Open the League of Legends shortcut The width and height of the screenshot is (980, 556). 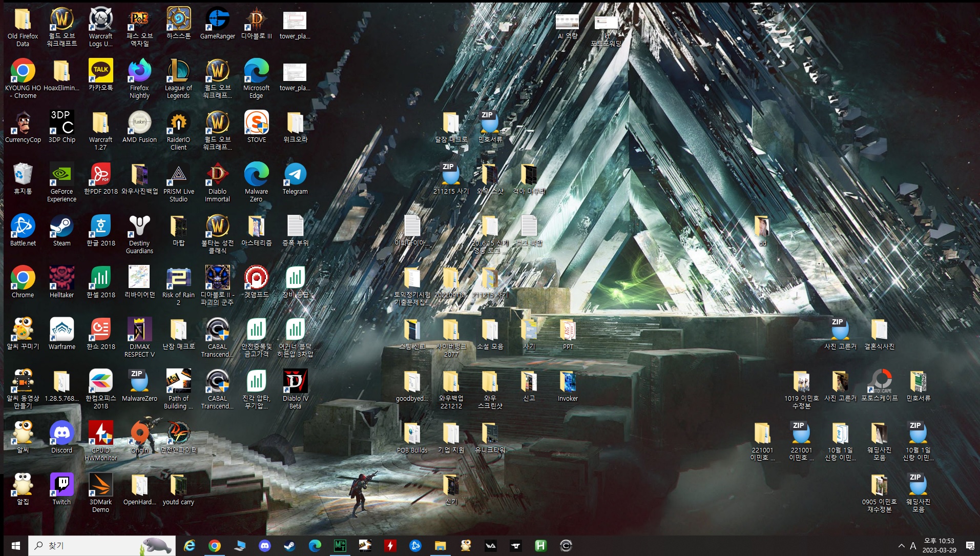pos(178,79)
